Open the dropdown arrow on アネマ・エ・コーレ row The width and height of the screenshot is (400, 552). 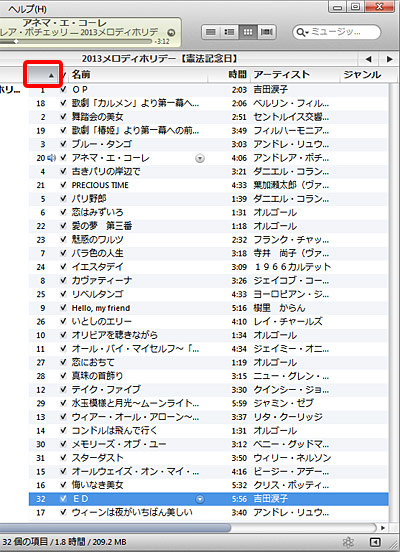(x=200, y=158)
